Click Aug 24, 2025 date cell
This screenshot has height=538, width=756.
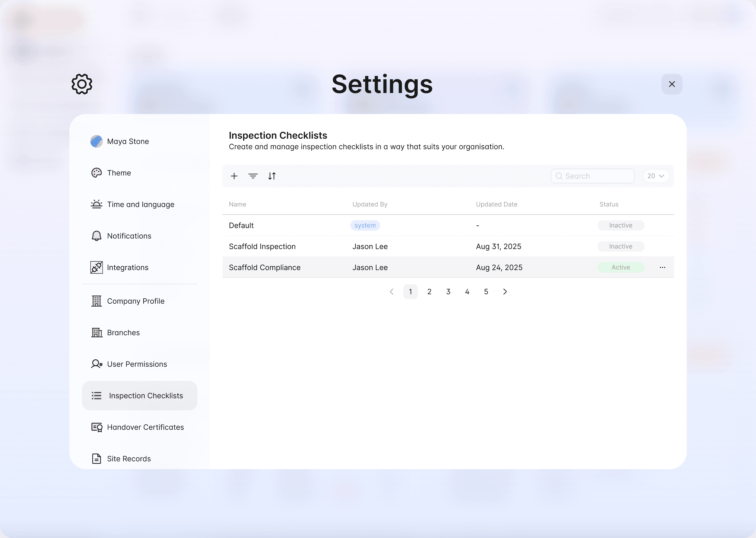499,267
